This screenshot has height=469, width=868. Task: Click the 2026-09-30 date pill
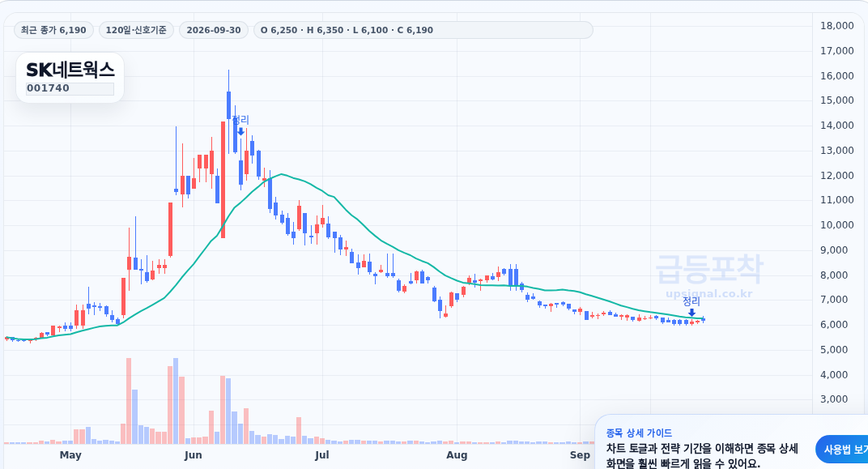click(214, 30)
